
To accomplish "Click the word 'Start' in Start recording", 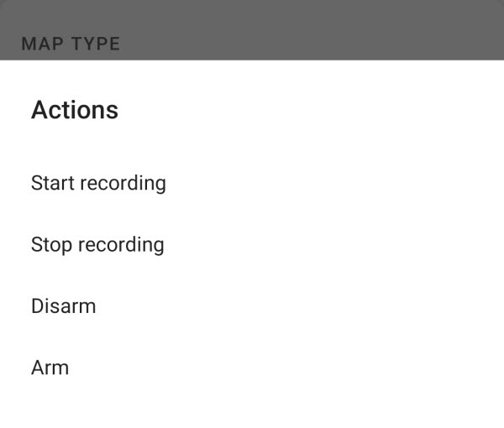I will tap(50, 183).
